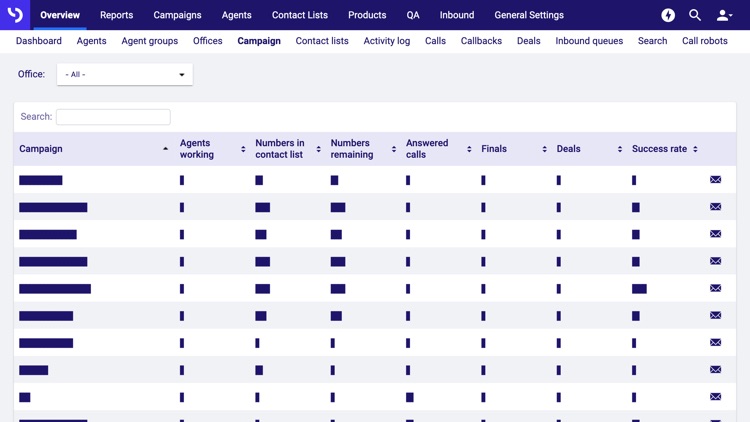The width and height of the screenshot is (750, 422).
Task: Sort by Numbers remaining column
Action: tap(394, 149)
